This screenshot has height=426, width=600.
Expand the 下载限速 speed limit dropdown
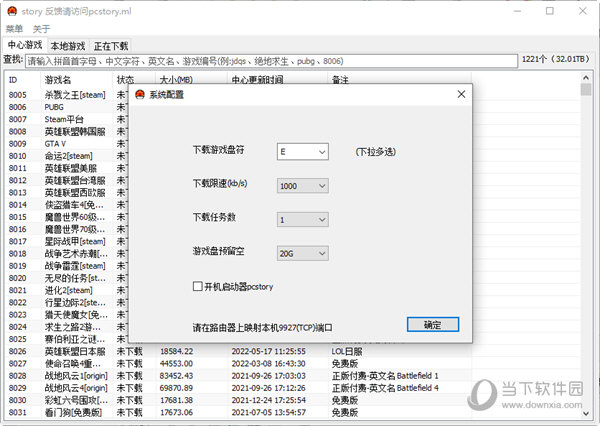(x=319, y=186)
